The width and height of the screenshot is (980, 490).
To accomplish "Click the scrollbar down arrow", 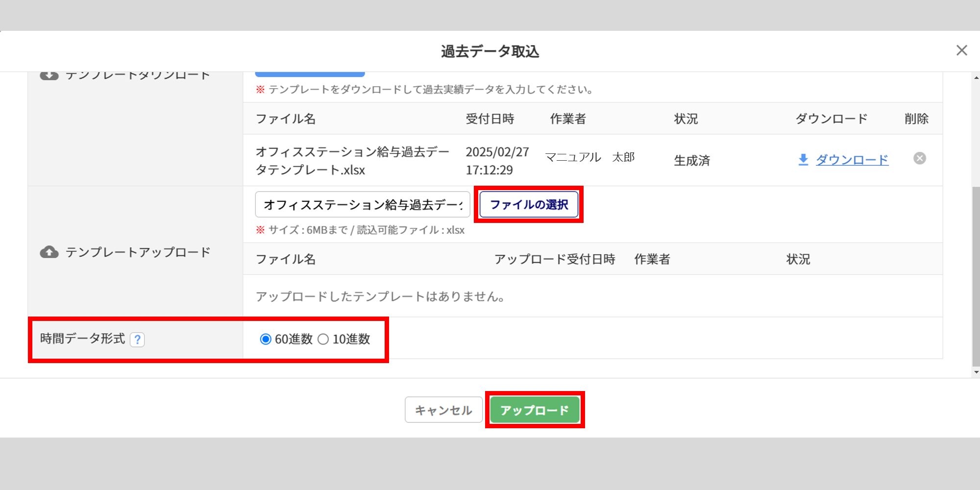I will [x=976, y=372].
